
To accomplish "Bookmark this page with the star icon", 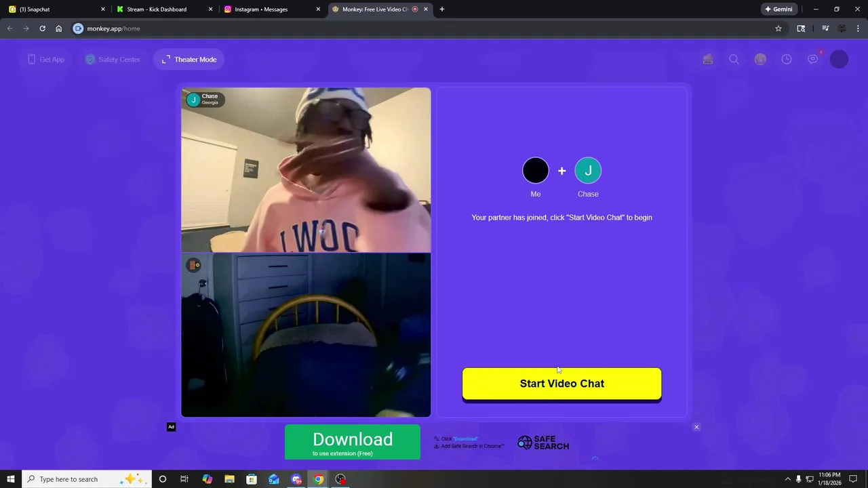I will 778,28.
